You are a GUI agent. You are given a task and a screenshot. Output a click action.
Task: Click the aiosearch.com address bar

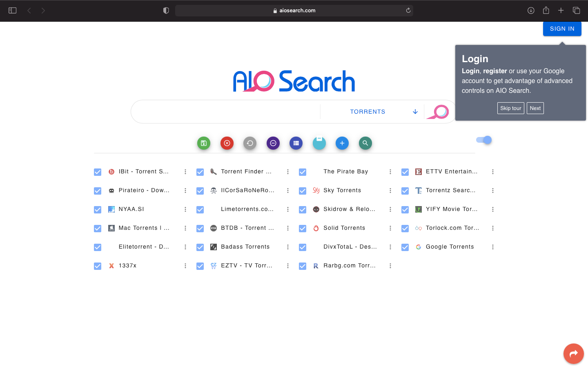[x=294, y=11]
